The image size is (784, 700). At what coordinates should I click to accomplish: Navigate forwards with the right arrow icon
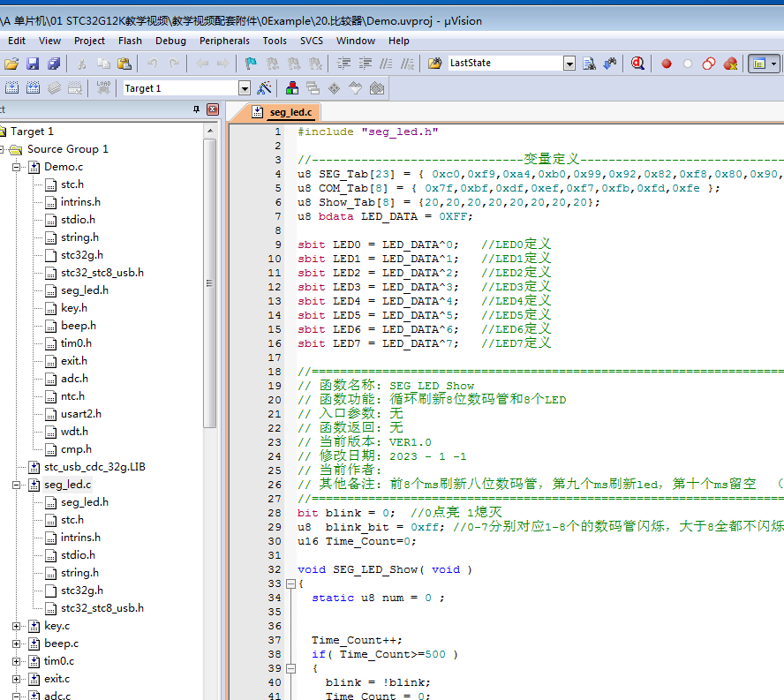coord(223,64)
